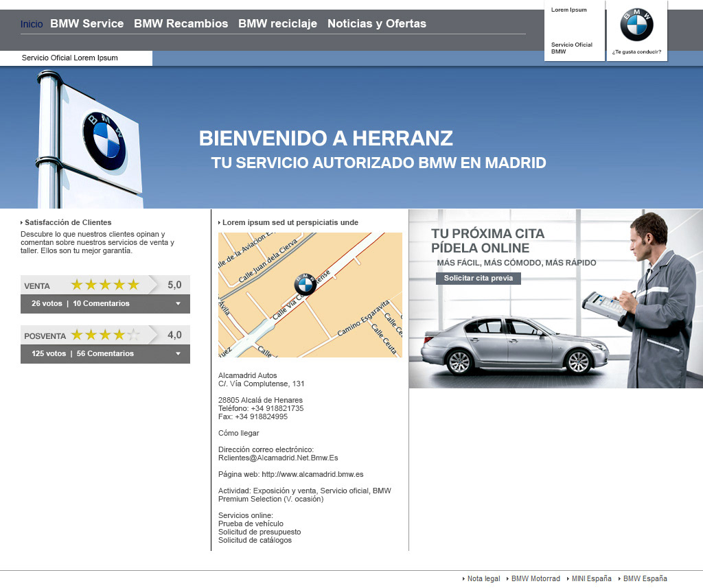Click the POSVENTA score 4,0
The height and width of the screenshot is (588, 703).
click(174, 336)
